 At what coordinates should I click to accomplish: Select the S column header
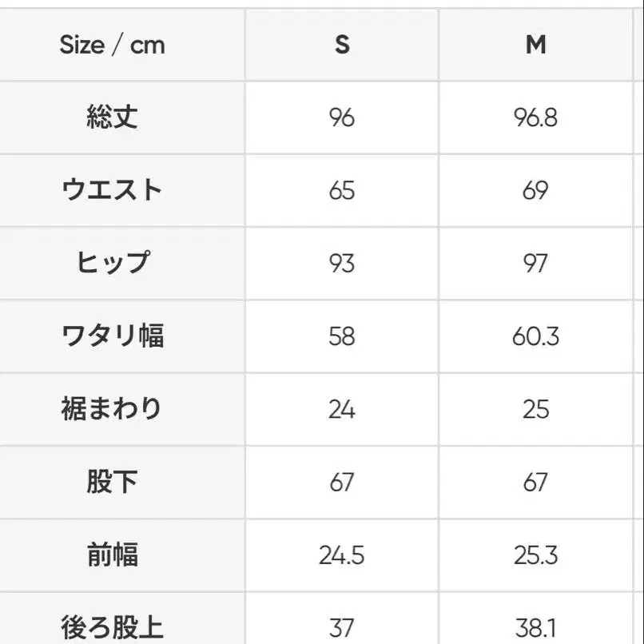pyautogui.click(x=342, y=45)
